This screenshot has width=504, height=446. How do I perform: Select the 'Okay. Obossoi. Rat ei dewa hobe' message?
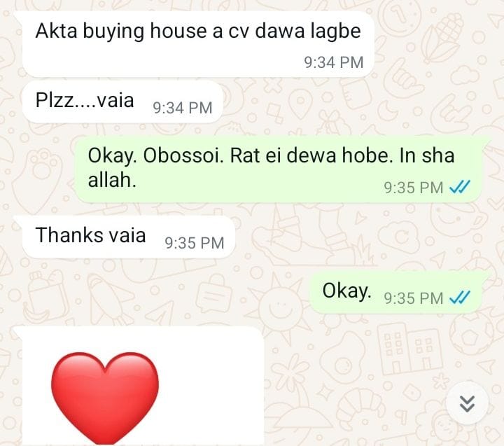tap(277, 169)
